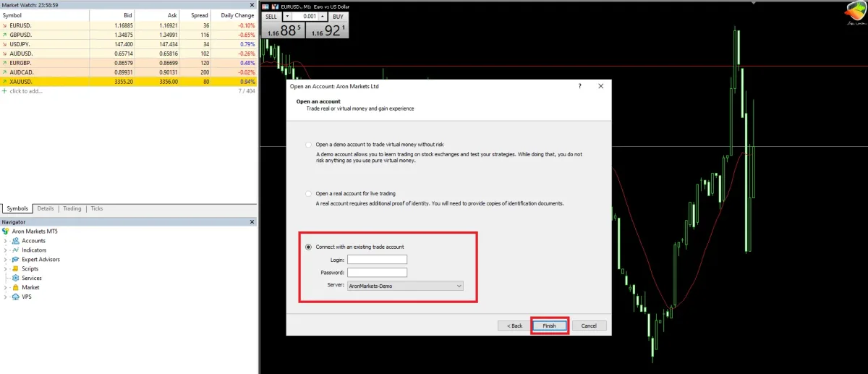Select Connect with an existing trade account
This screenshot has height=374, width=868.
[309, 247]
